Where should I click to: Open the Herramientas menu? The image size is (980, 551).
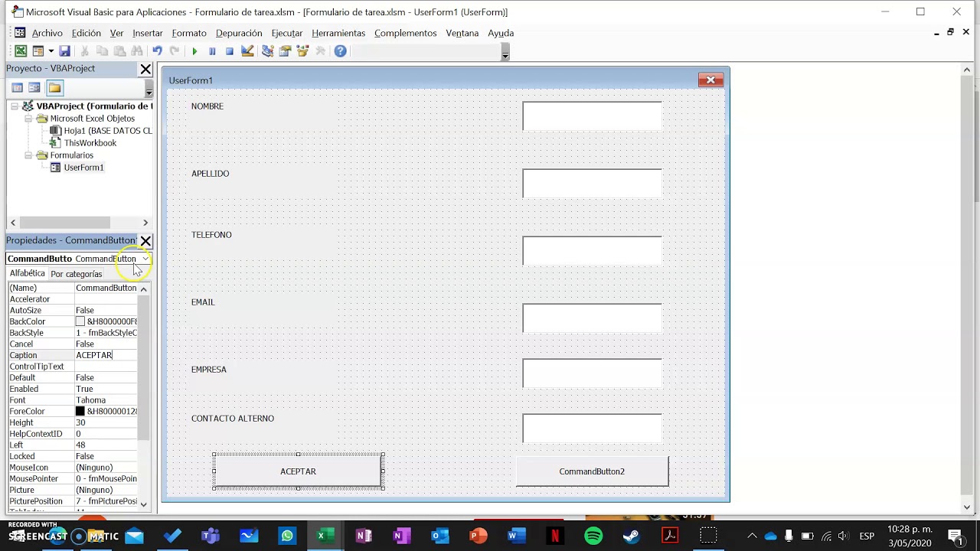click(x=338, y=33)
